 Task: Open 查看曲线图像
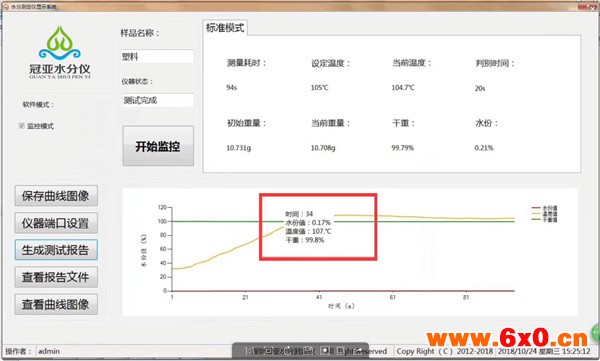(x=56, y=304)
